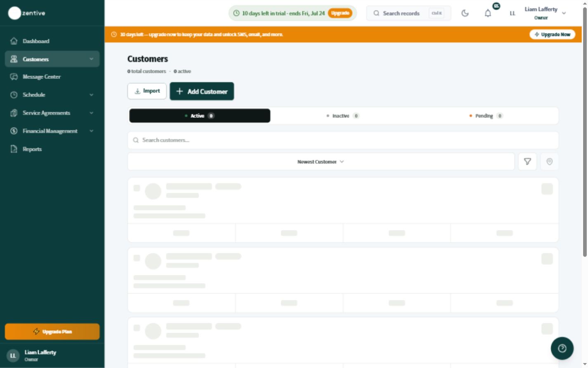
Task: Click the map location pin button
Action: [549, 161]
